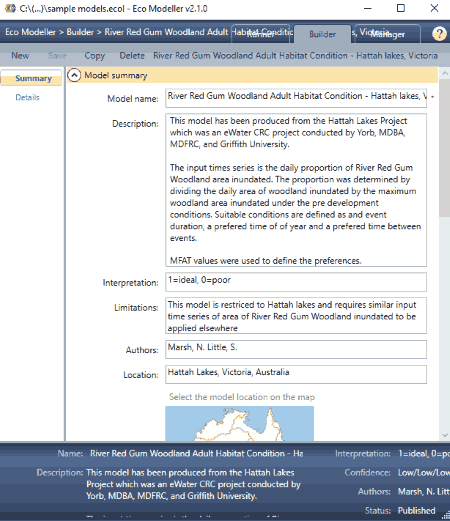Switch to the Builder tab
Image resolution: width=450 pixels, height=521 pixels.
[322, 34]
